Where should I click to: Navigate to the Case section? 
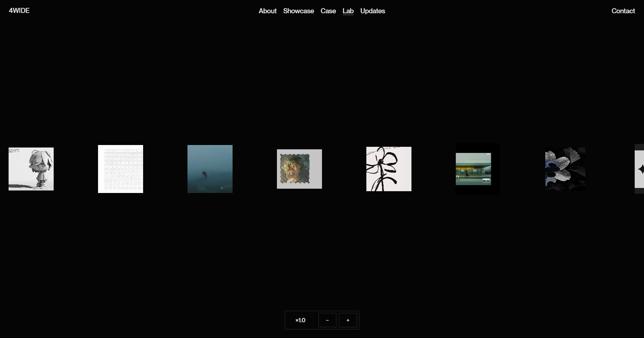click(x=328, y=11)
